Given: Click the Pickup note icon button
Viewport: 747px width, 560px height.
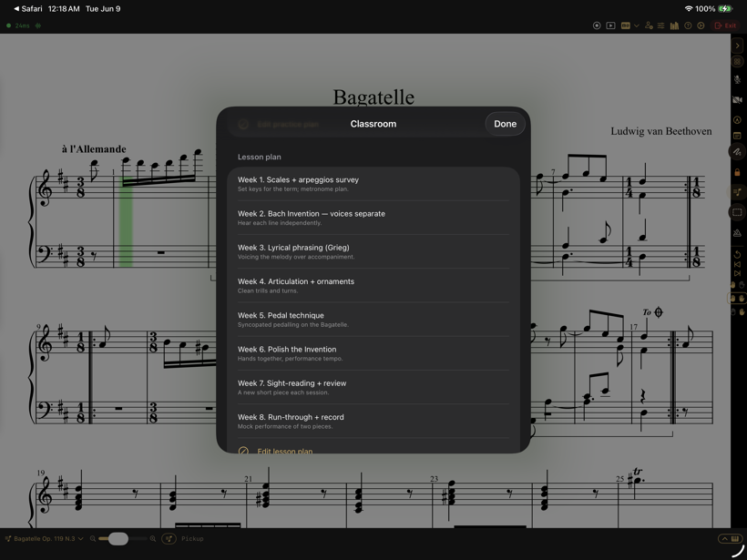Looking at the screenshot, I should [x=169, y=538].
